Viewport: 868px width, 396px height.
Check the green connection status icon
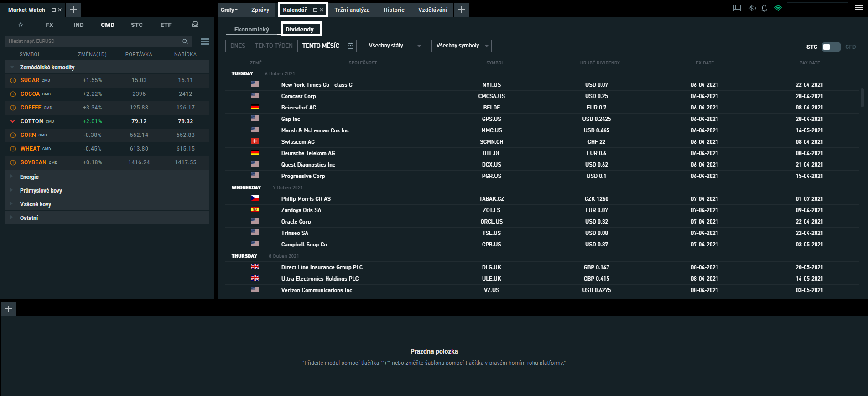(778, 8)
